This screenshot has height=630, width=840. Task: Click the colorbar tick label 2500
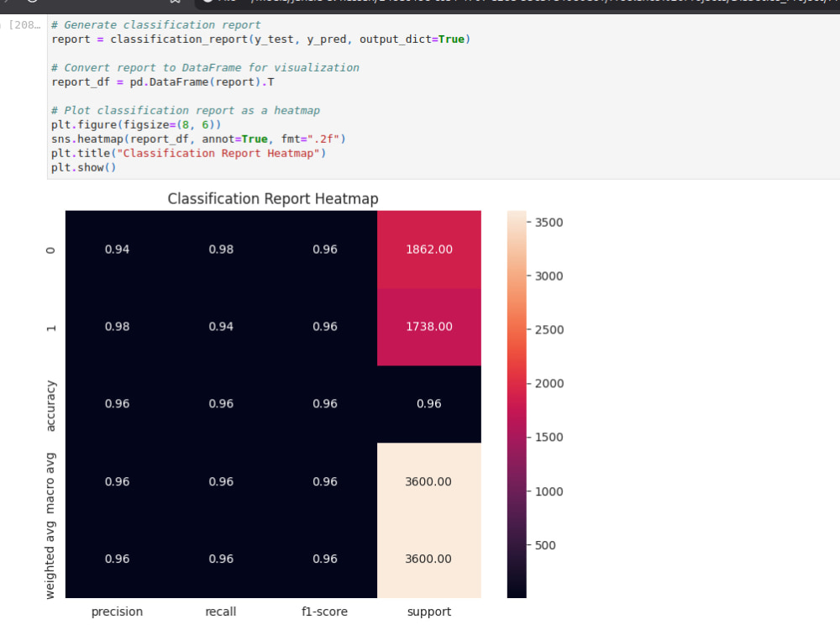(549, 329)
